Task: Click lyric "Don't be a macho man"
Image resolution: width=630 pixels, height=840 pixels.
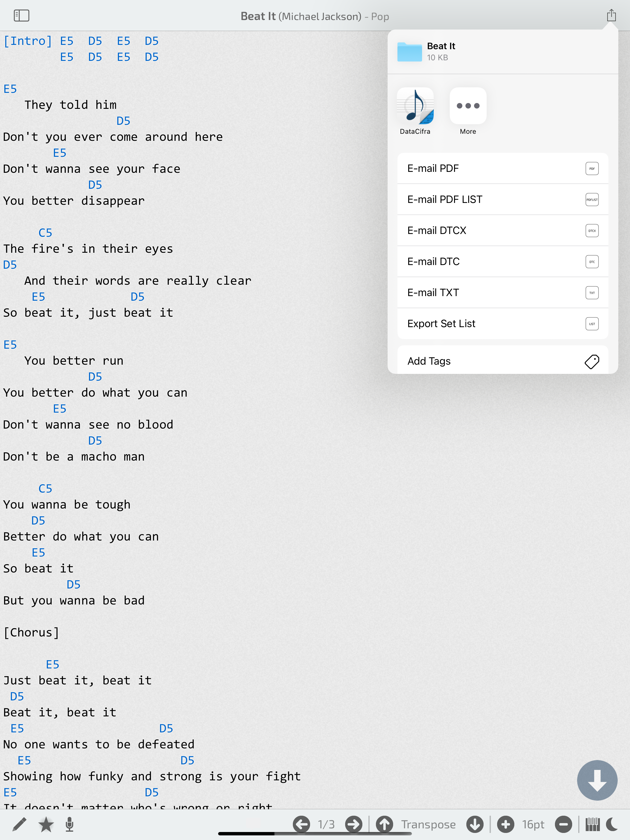Action: click(74, 457)
